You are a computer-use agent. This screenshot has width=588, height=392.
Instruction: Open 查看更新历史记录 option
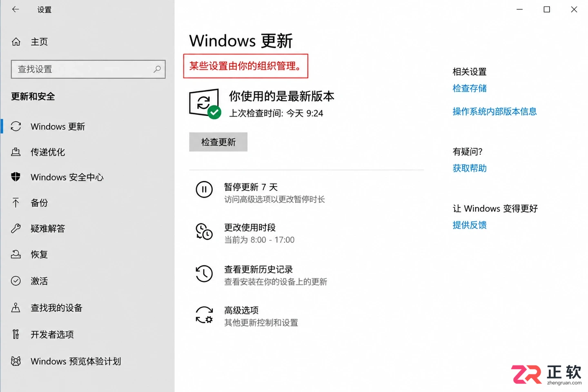pos(258,269)
